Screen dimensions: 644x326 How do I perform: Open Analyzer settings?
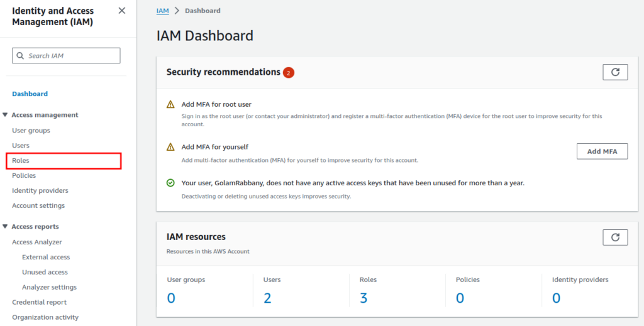tap(49, 287)
